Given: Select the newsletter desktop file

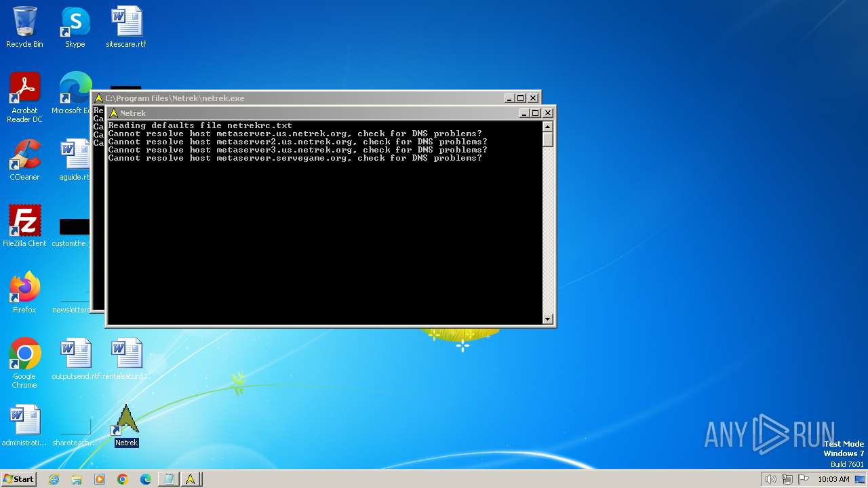Looking at the screenshot, I should [x=71, y=306].
